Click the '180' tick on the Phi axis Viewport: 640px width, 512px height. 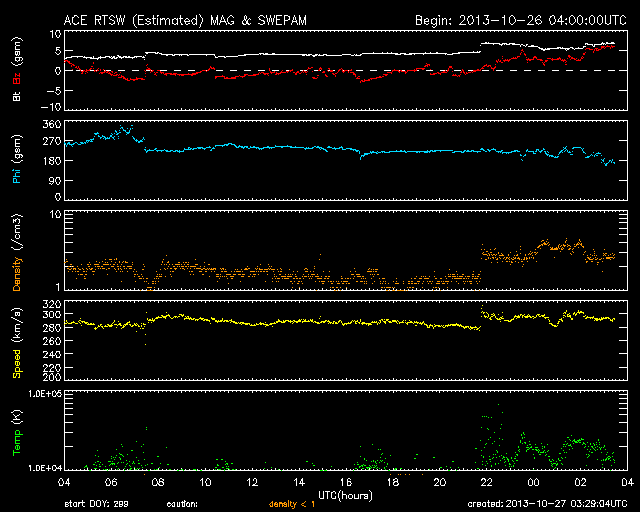[52, 160]
